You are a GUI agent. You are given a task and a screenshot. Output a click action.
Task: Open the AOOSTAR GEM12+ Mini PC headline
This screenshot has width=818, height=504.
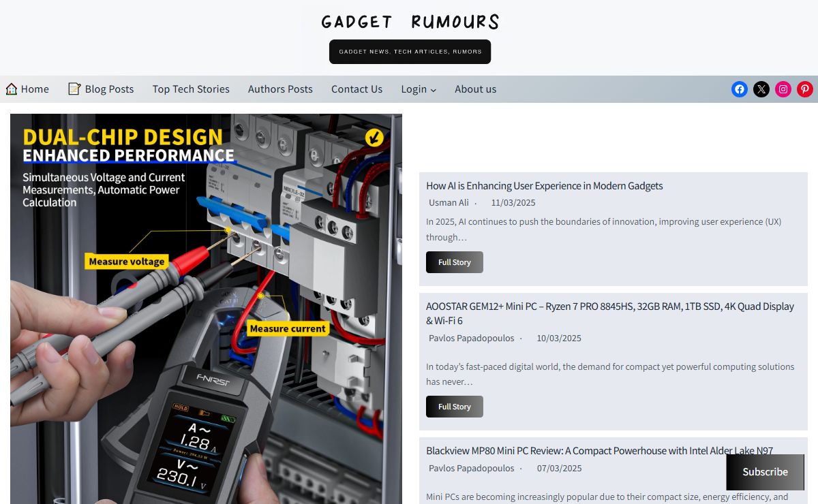pos(610,313)
